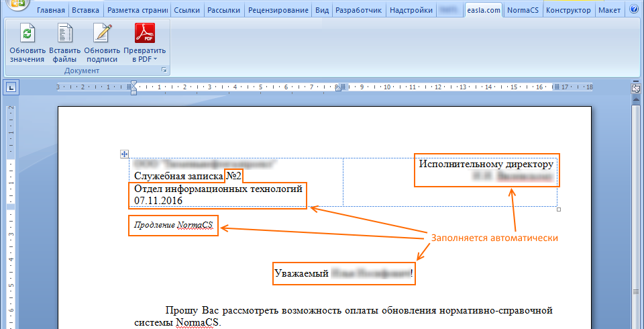This screenshot has height=329, width=644.
Task: Click the horizontal ruler near 10
Action: (387, 87)
